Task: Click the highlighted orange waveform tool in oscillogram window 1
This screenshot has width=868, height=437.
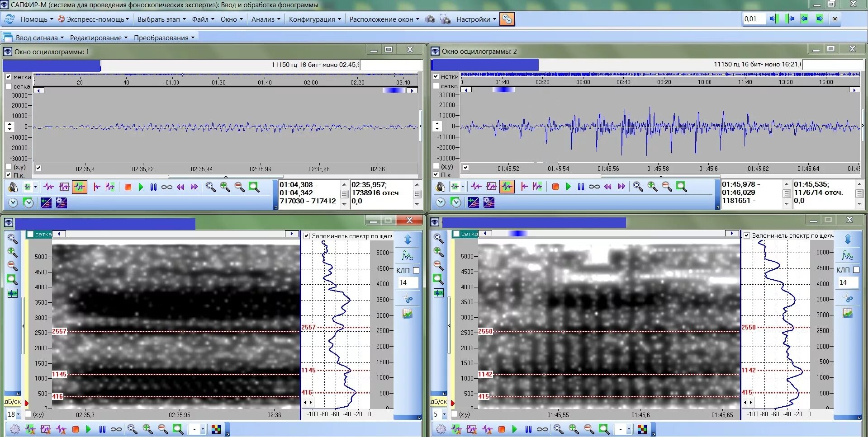Action: point(80,187)
